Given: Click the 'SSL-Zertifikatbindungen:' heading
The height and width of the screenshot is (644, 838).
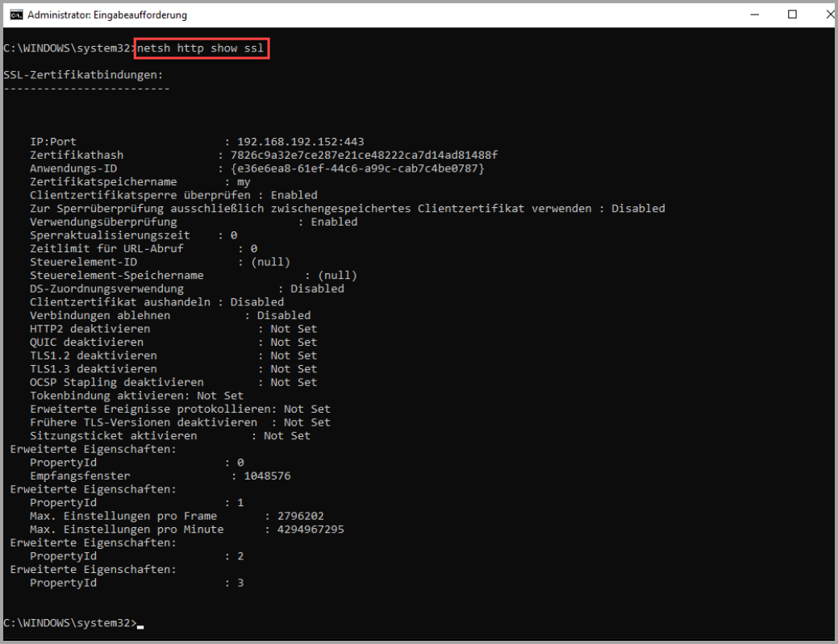Looking at the screenshot, I should pos(83,75).
